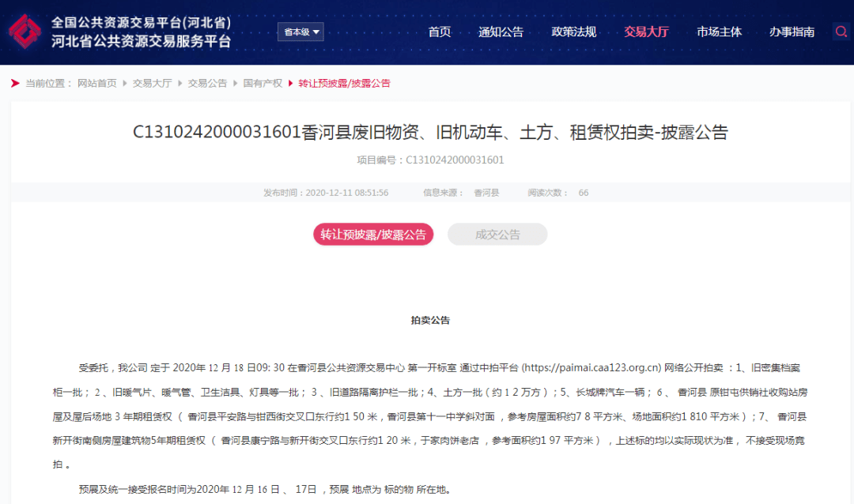Click the red 转让预披露/披露公告 breadcrumb

pyautogui.click(x=344, y=83)
